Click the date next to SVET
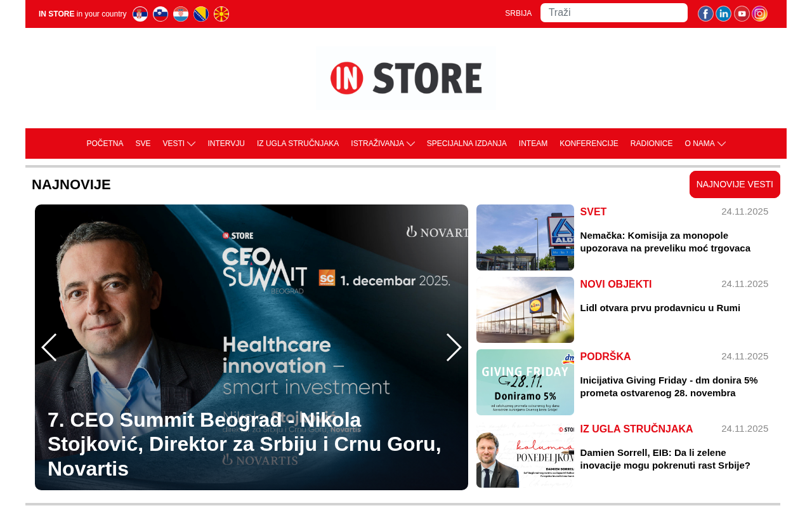 point(745,211)
